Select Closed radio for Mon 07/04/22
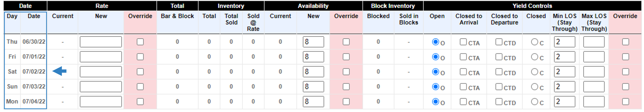The width and height of the screenshot is (644, 112). pyautogui.click(x=535, y=102)
